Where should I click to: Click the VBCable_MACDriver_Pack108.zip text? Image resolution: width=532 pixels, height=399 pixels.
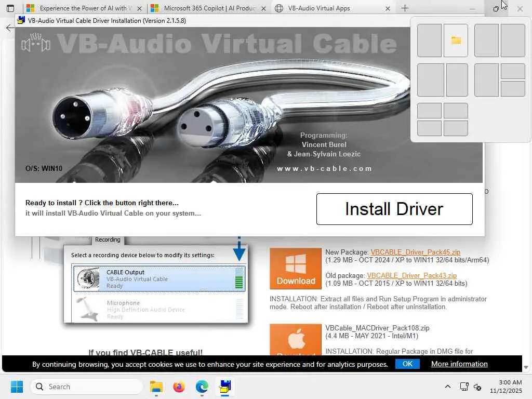pyautogui.click(x=377, y=328)
